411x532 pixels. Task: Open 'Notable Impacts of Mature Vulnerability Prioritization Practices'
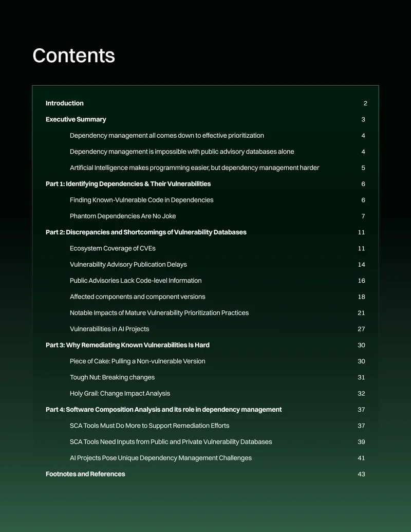159,313
